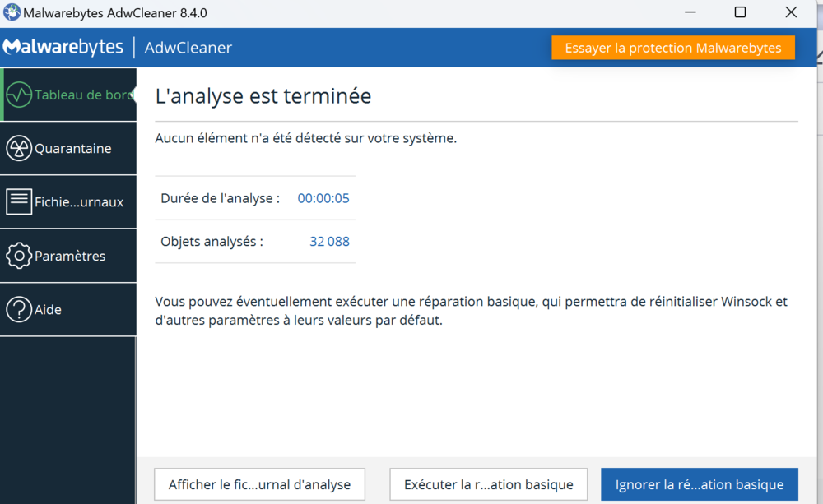Click the Paramètres gear icon

point(19,256)
